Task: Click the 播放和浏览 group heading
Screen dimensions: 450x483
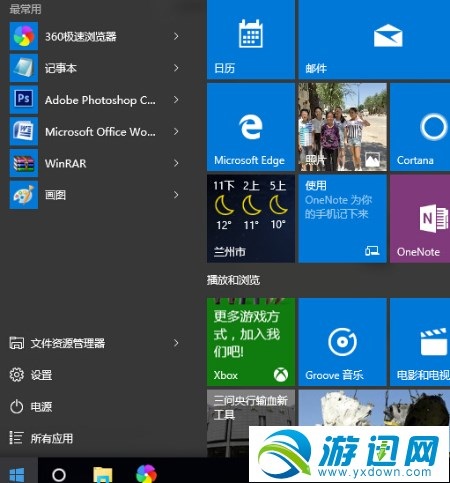Action: coord(233,280)
